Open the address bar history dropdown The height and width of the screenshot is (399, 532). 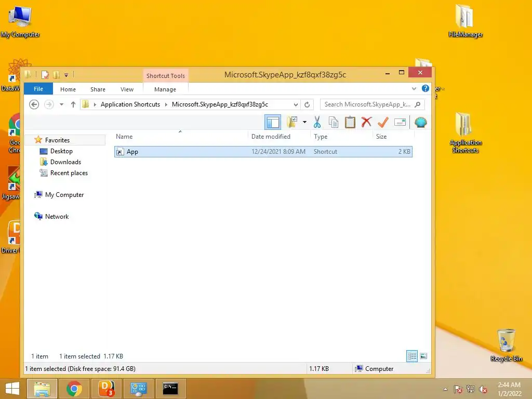296,104
